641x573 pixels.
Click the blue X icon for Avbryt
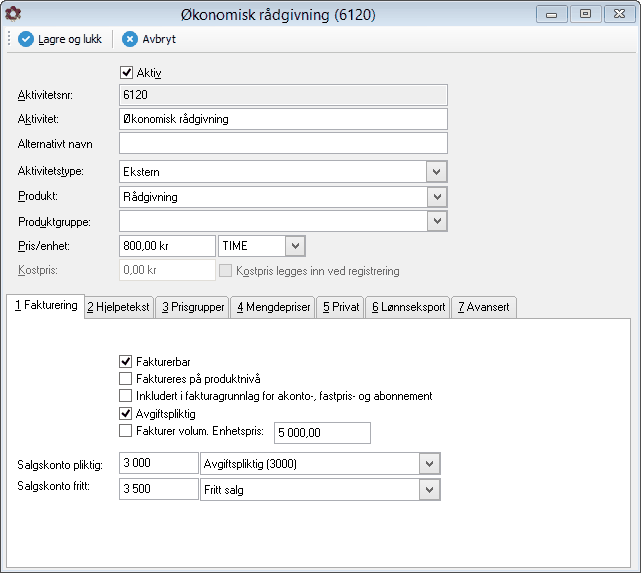(x=130, y=39)
